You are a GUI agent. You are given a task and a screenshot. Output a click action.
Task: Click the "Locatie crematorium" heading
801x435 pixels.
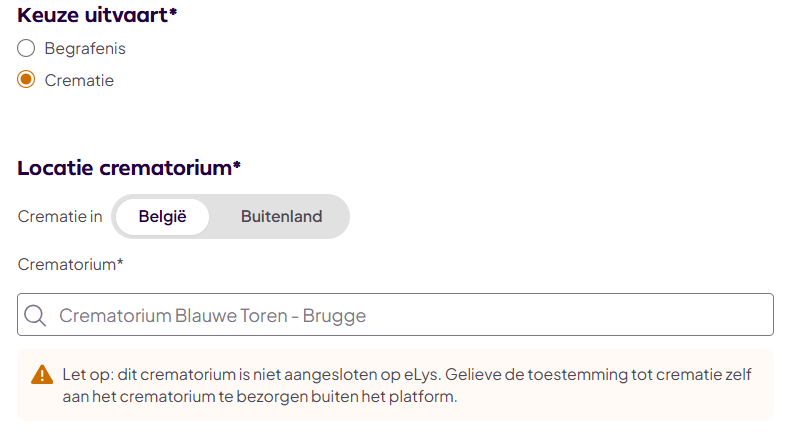124,167
